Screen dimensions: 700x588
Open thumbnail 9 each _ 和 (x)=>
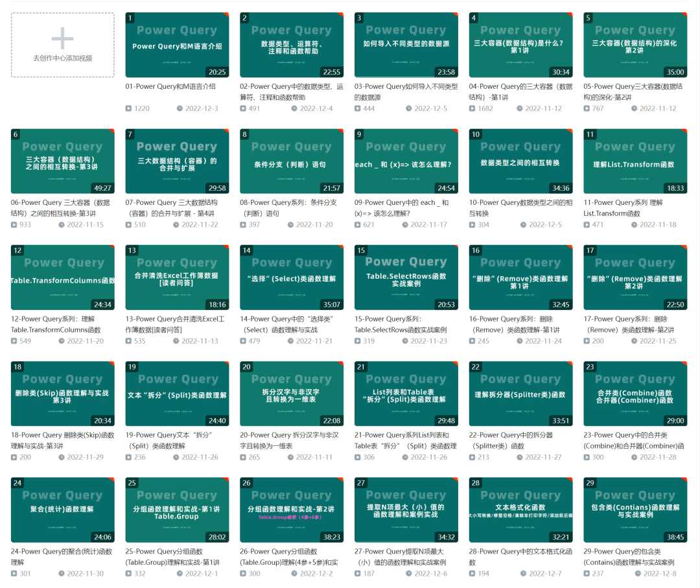(406, 161)
